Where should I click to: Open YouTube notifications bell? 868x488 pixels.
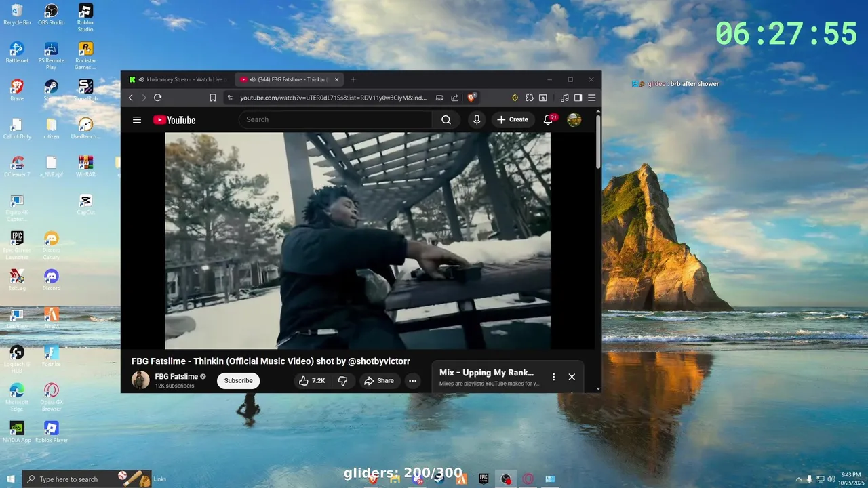(x=549, y=120)
